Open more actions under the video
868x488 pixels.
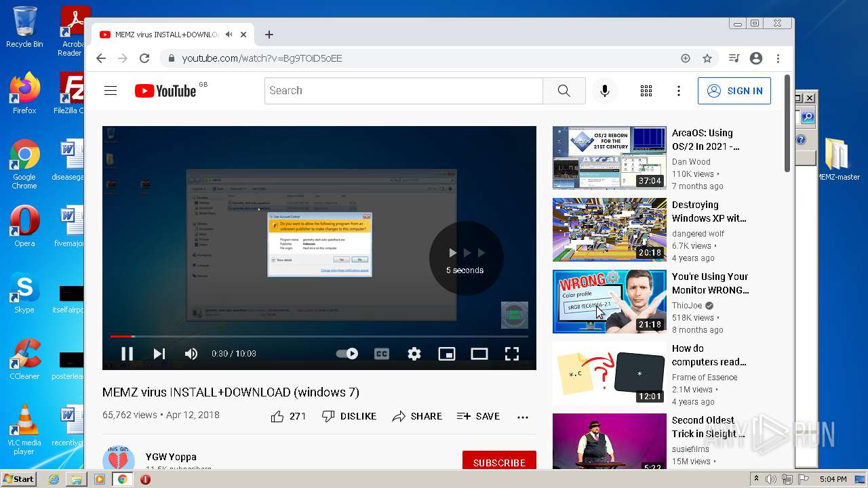tap(523, 417)
